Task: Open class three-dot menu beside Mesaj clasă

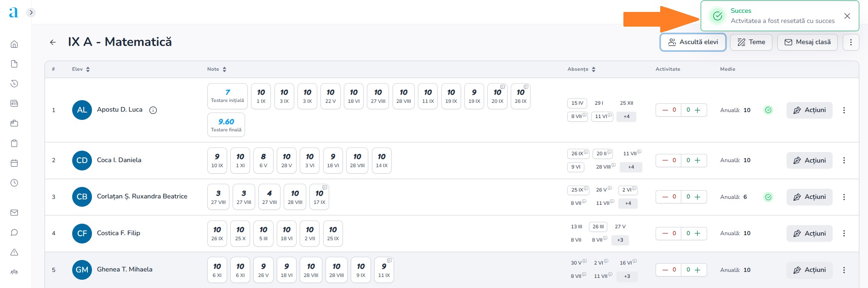Action: click(x=851, y=42)
